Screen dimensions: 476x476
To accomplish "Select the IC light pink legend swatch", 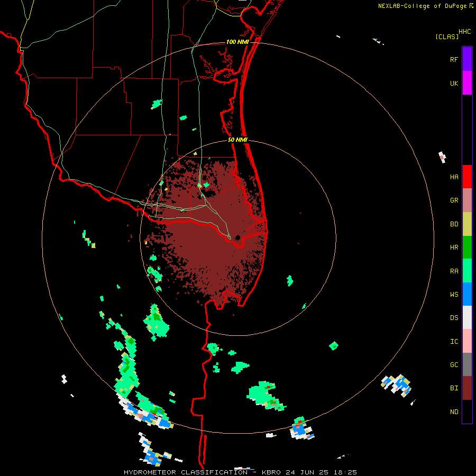I will tap(467, 341).
